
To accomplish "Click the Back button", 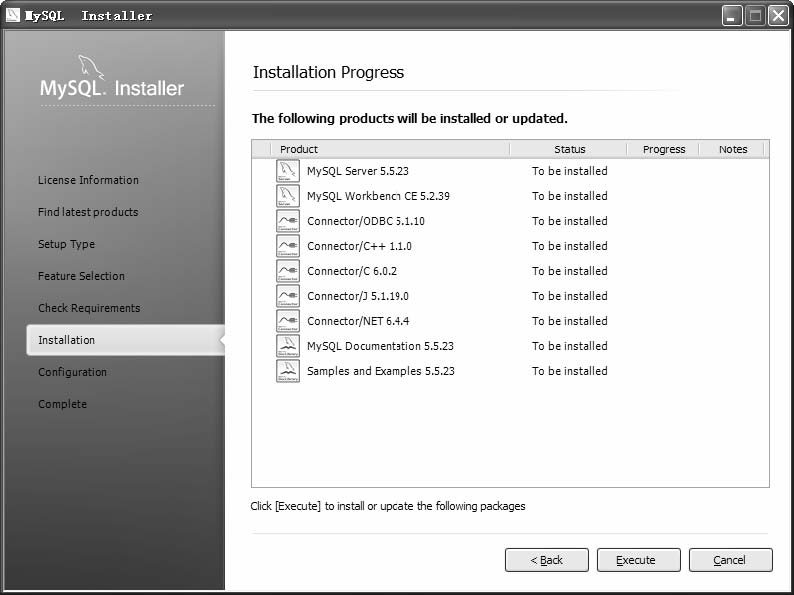I will (x=547, y=560).
